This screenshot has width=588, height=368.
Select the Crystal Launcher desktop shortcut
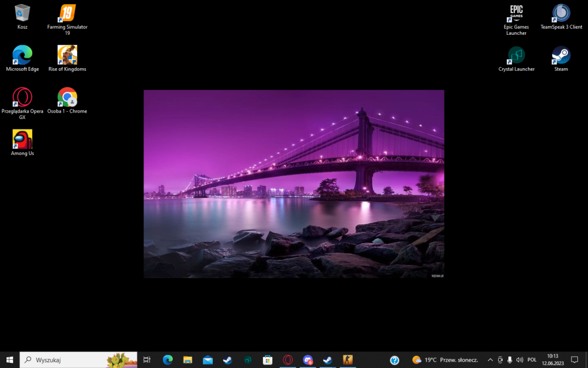point(516,58)
